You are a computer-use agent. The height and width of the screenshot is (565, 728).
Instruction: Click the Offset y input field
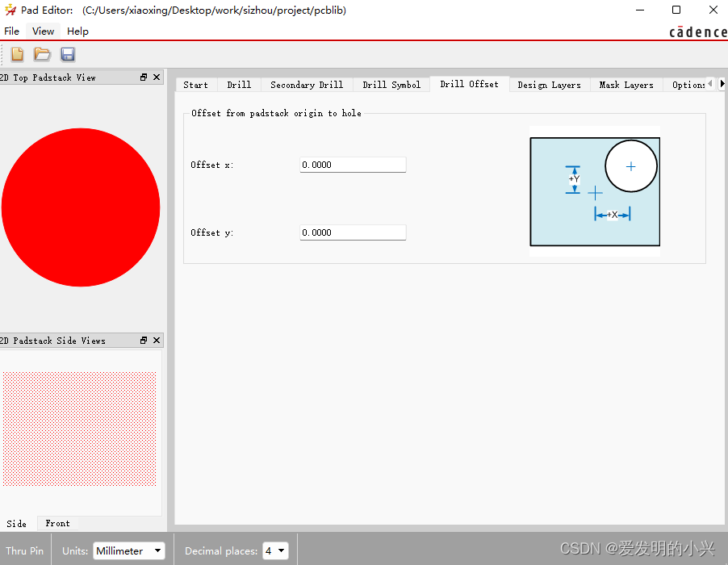(x=353, y=232)
